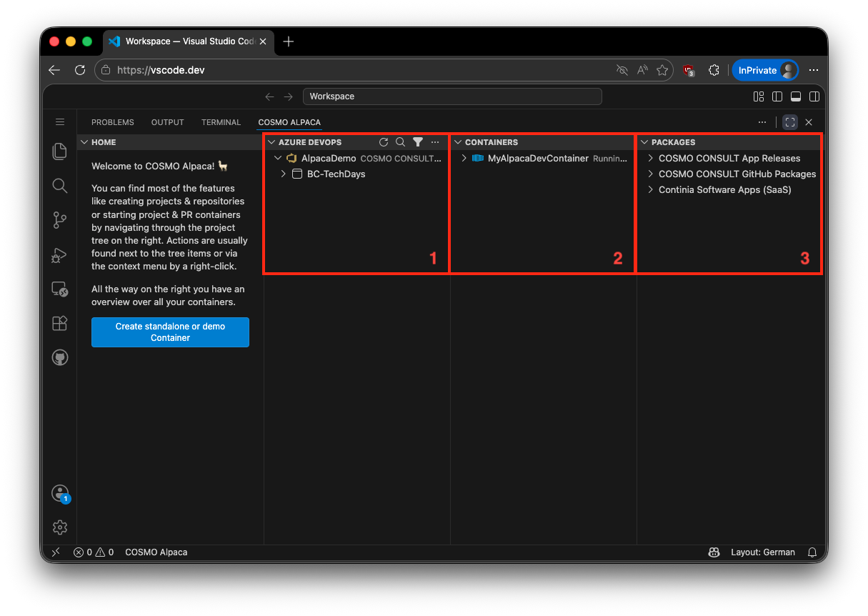Toggle primary side bar visibility
Viewport: 868px width, 616px height.
click(x=777, y=96)
